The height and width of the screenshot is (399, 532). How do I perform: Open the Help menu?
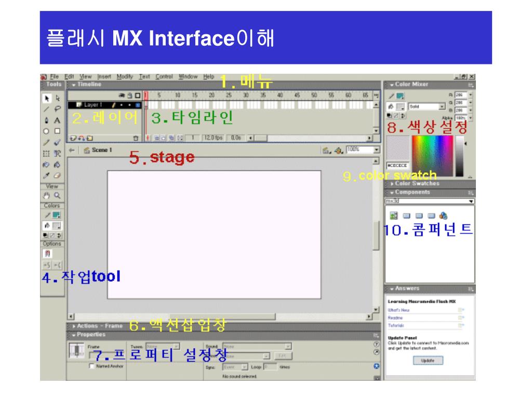(209, 77)
